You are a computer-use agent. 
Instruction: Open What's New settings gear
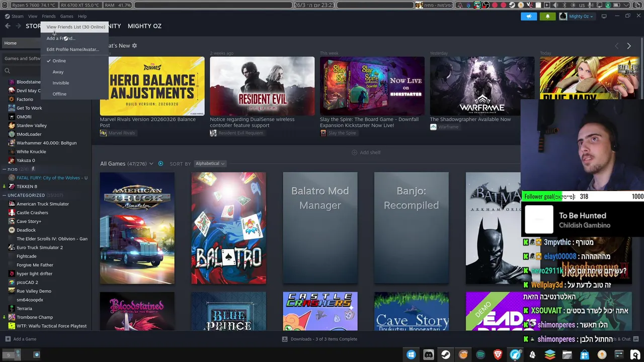tap(134, 46)
